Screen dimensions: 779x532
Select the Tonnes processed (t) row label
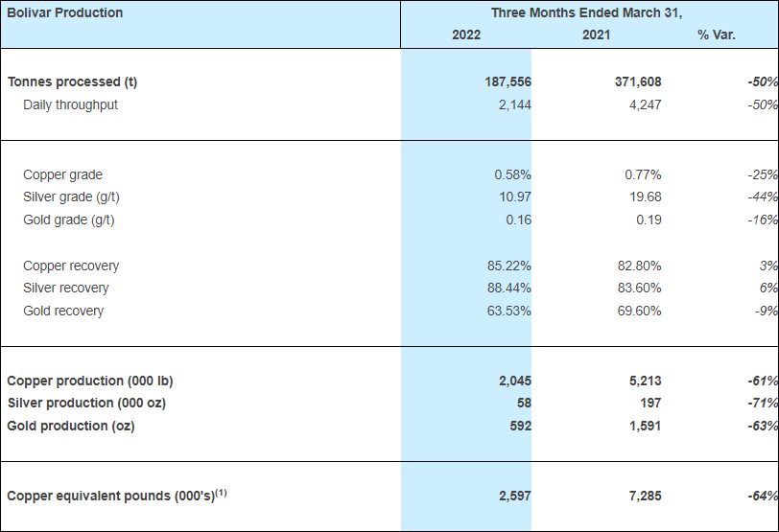73,81
